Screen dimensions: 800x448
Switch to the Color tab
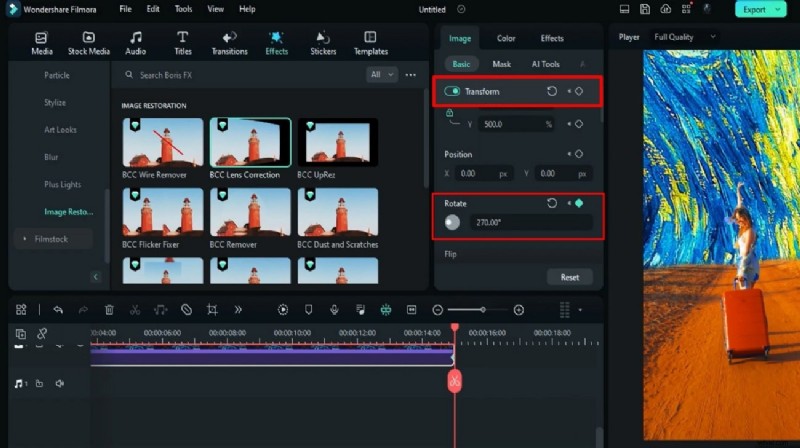coord(506,39)
